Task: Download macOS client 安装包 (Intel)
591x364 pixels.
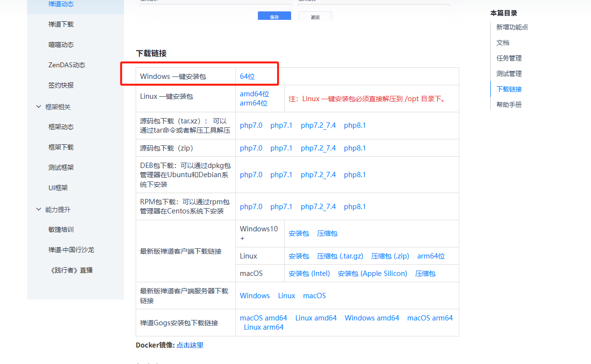Action: pos(309,273)
